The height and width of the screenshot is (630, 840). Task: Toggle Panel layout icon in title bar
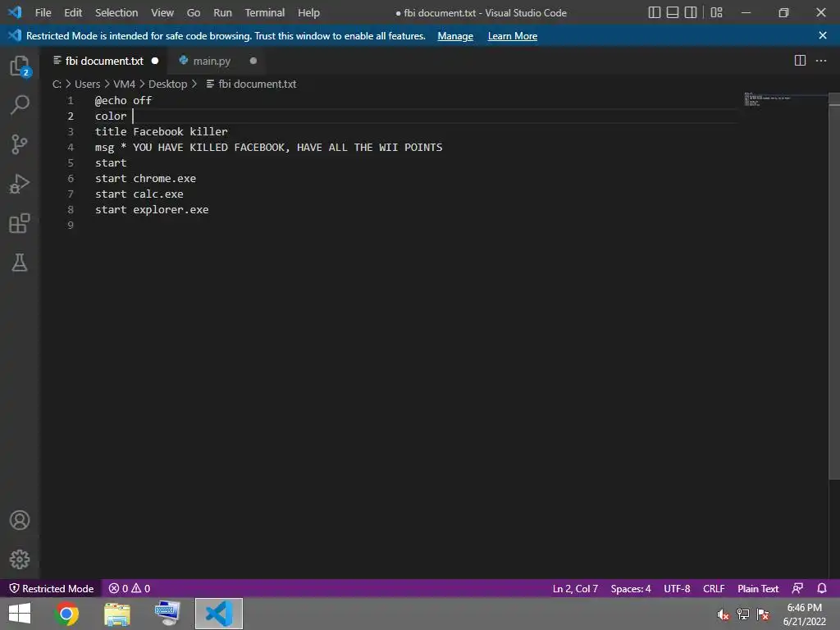673,12
